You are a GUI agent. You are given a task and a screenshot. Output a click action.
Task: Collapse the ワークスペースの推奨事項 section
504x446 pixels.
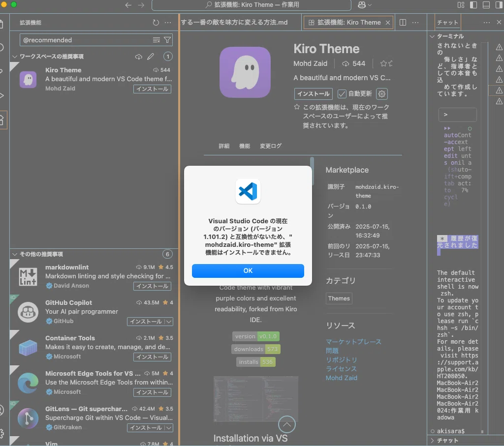tap(14, 57)
